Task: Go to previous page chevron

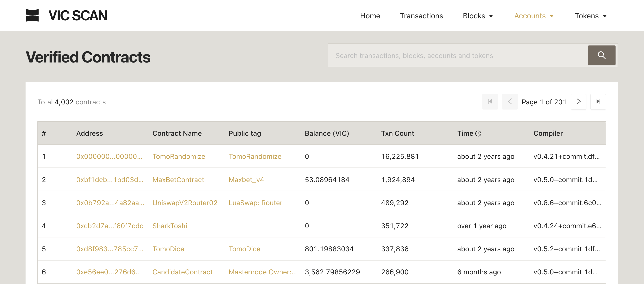Action: (510, 102)
